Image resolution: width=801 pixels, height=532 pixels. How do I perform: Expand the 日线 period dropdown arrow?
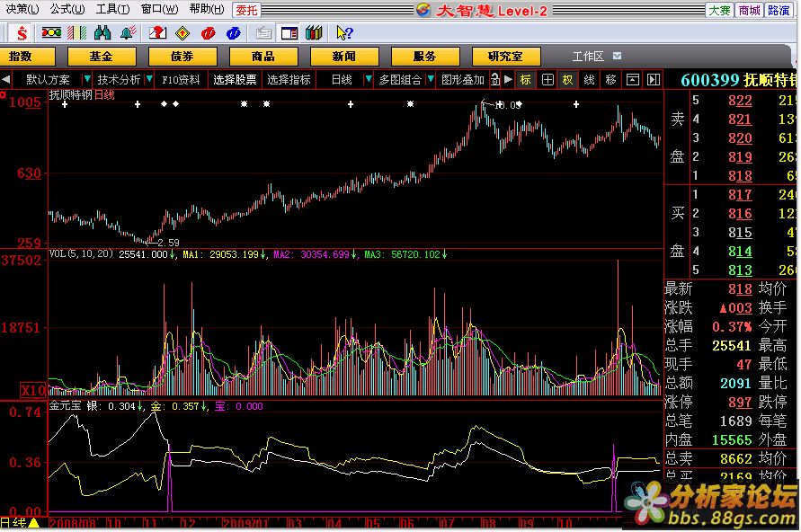click(x=368, y=79)
